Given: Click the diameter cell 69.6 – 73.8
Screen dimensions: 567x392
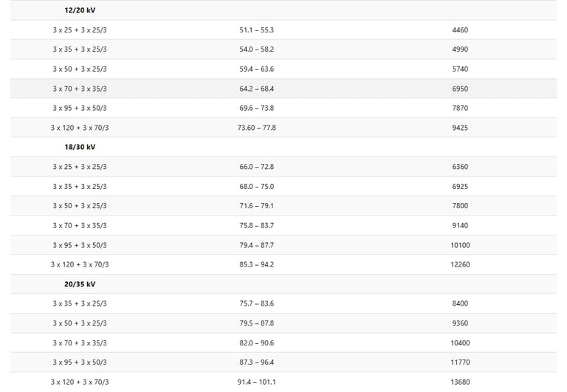Looking at the screenshot, I should 257,108.
